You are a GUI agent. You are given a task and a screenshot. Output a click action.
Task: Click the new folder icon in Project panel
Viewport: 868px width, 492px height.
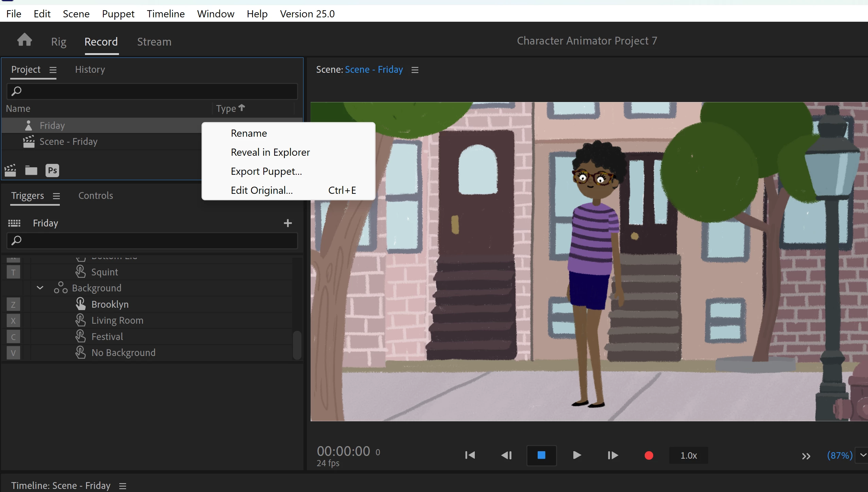pyautogui.click(x=31, y=170)
